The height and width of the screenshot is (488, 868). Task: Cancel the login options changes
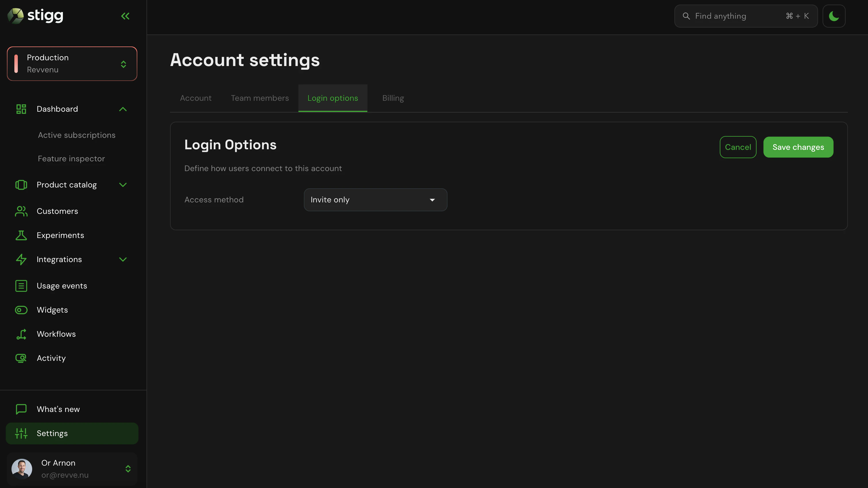pyautogui.click(x=738, y=147)
